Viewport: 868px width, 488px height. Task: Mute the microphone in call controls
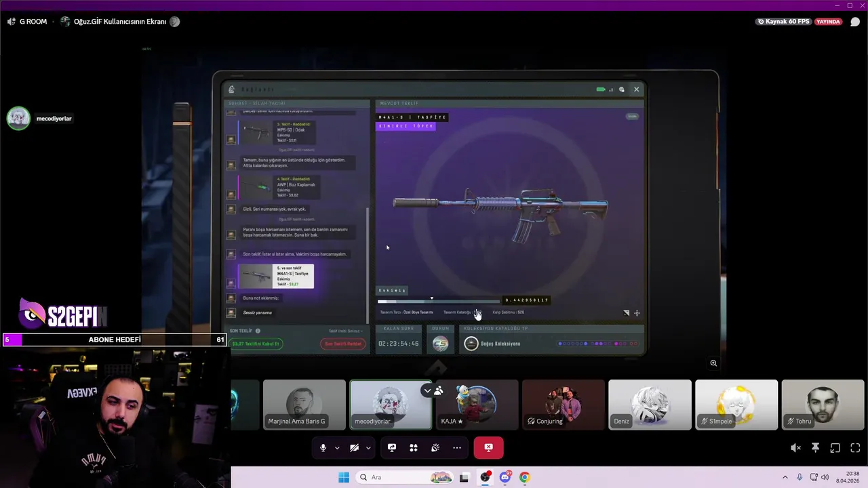323,448
